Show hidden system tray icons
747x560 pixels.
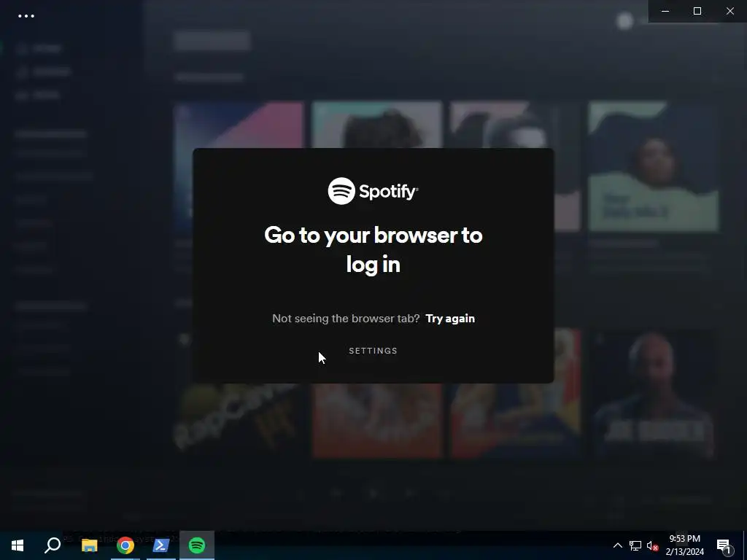pyautogui.click(x=617, y=545)
